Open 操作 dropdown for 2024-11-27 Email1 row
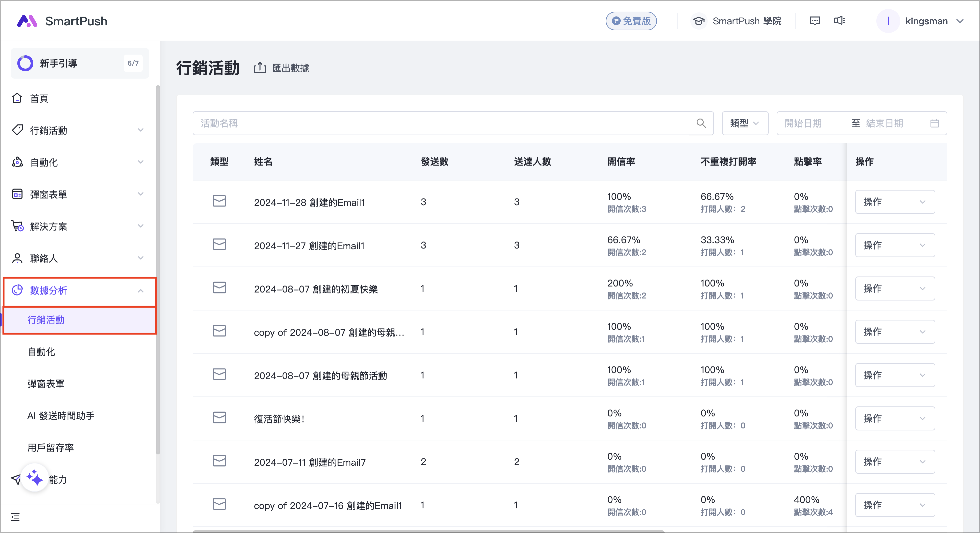Image resolution: width=980 pixels, height=533 pixels. point(894,245)
